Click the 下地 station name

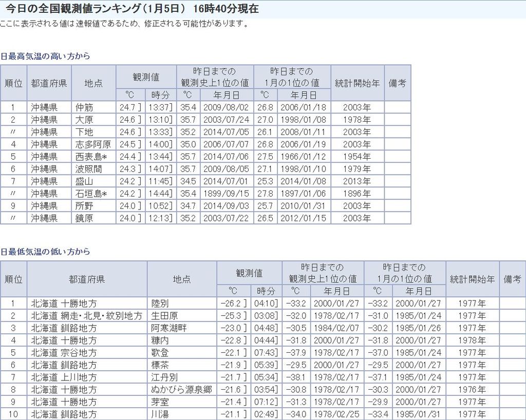[x=85, y=132]
